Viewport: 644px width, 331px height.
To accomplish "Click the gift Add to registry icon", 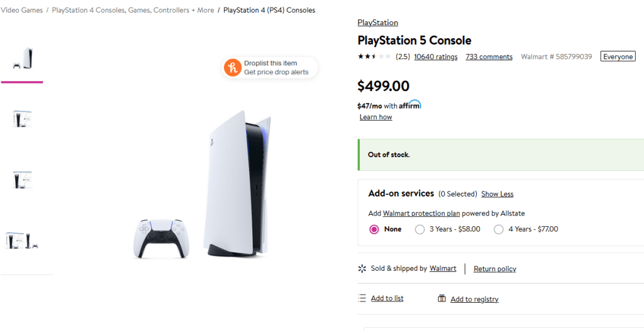I will coord(442,298).
